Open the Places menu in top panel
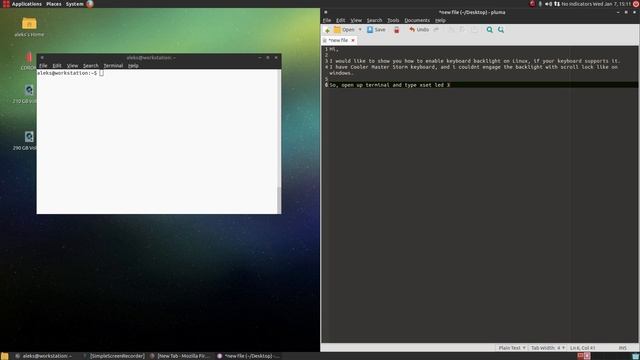The height and width of the screenshot is (360, 640). (53, 4)
